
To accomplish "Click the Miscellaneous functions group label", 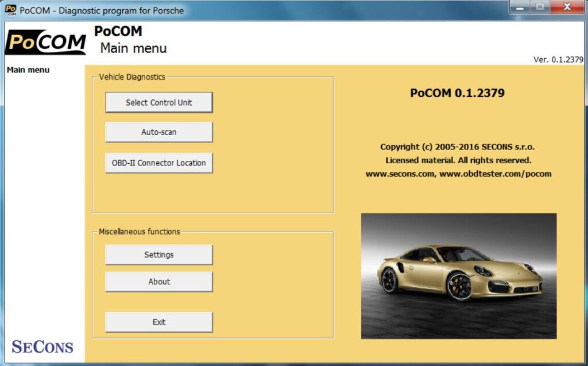I will (x=138, y=232).
